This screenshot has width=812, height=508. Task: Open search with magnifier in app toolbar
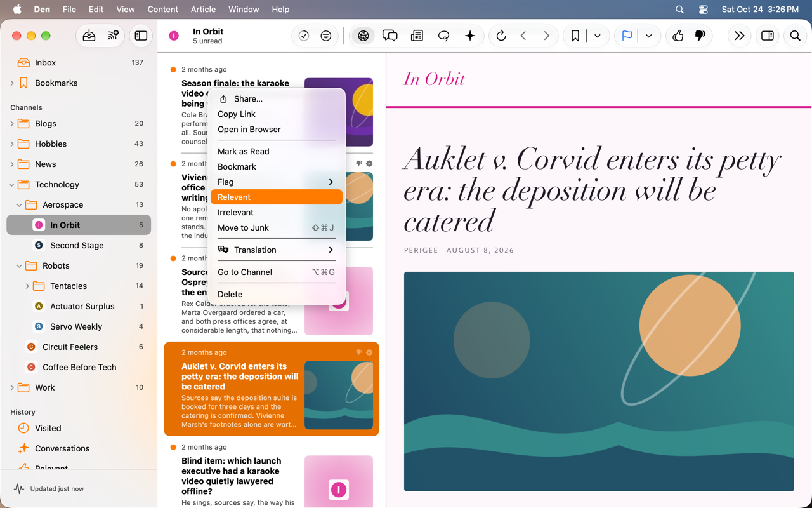tap(795, 36)
